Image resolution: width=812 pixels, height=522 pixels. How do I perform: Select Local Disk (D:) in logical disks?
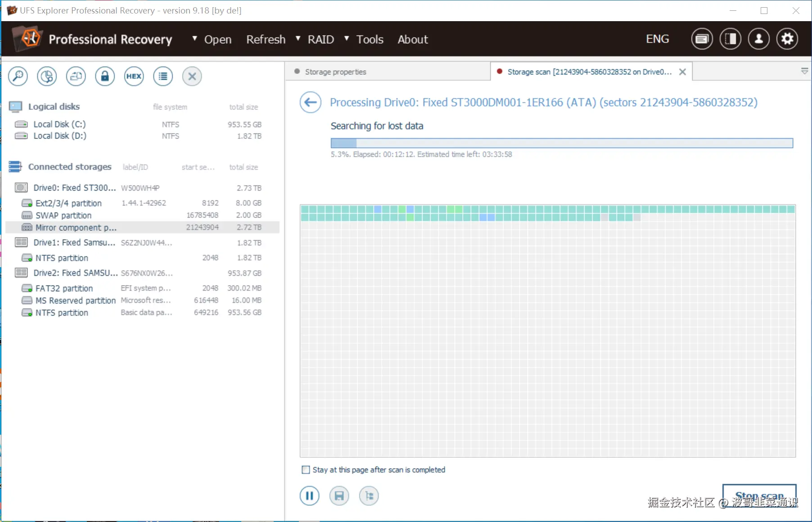coord(142,136)
